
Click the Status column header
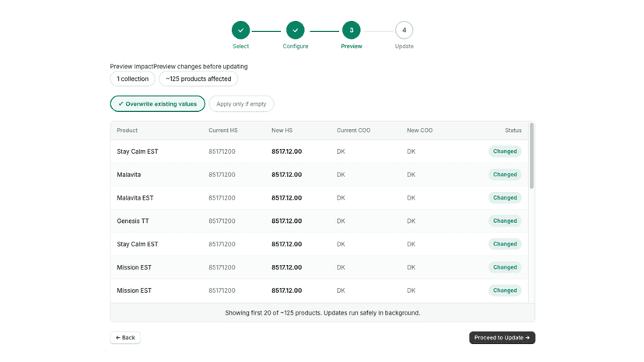pos(513,130)
